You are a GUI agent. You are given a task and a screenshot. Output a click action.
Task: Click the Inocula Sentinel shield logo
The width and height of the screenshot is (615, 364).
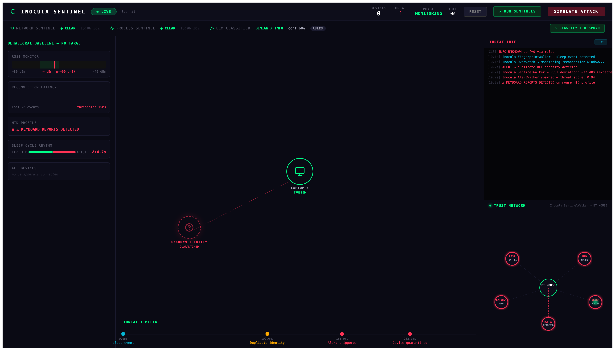click(x=13, y=11)
